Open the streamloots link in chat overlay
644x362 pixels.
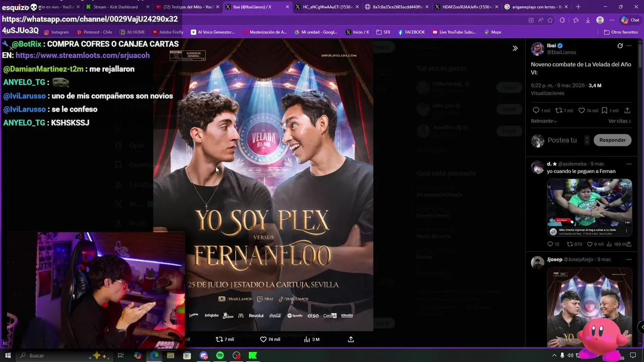pyautogui.click(x=83, y=56)
